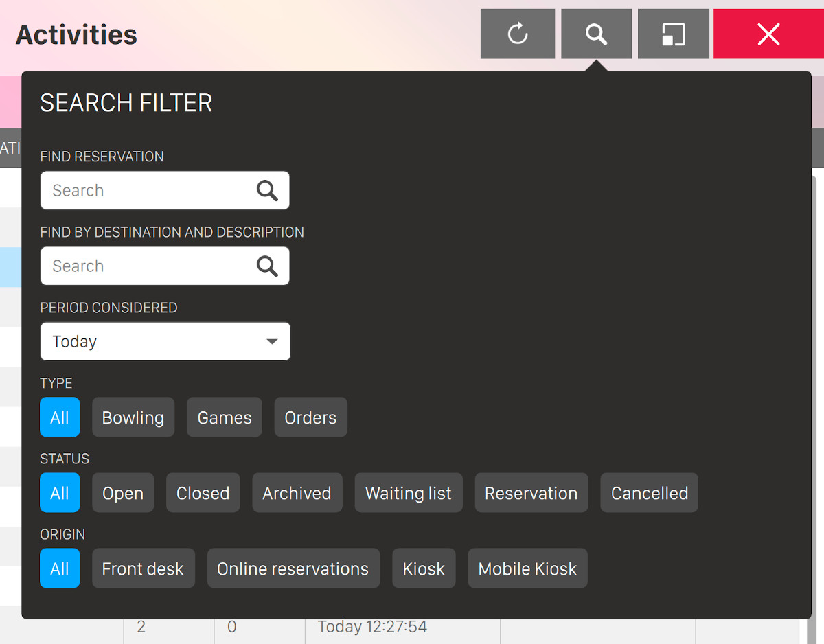Filter type by Orders
Image resolution: width=824 pixels, height=644 pixels.
[x=310, y=417]
